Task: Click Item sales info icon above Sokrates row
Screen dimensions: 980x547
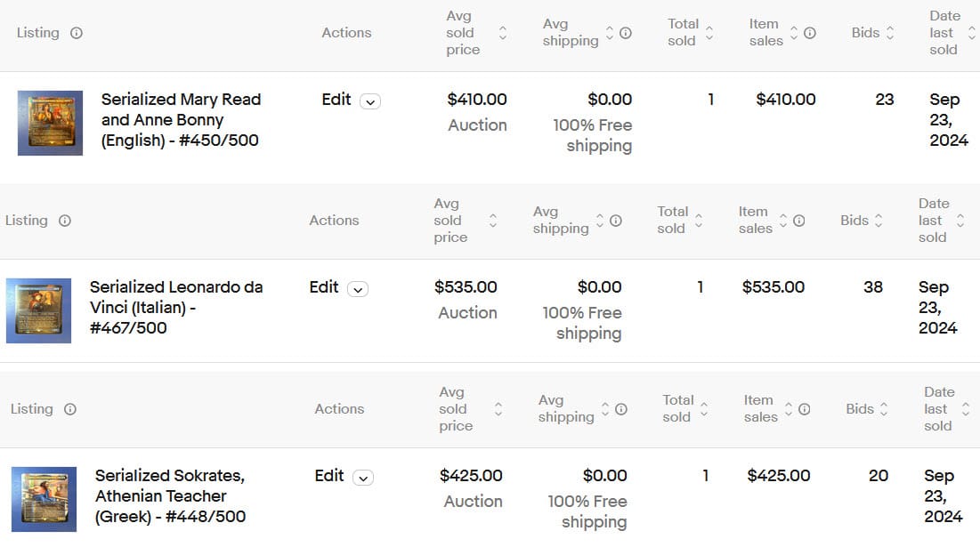Action: click(805, 409)
